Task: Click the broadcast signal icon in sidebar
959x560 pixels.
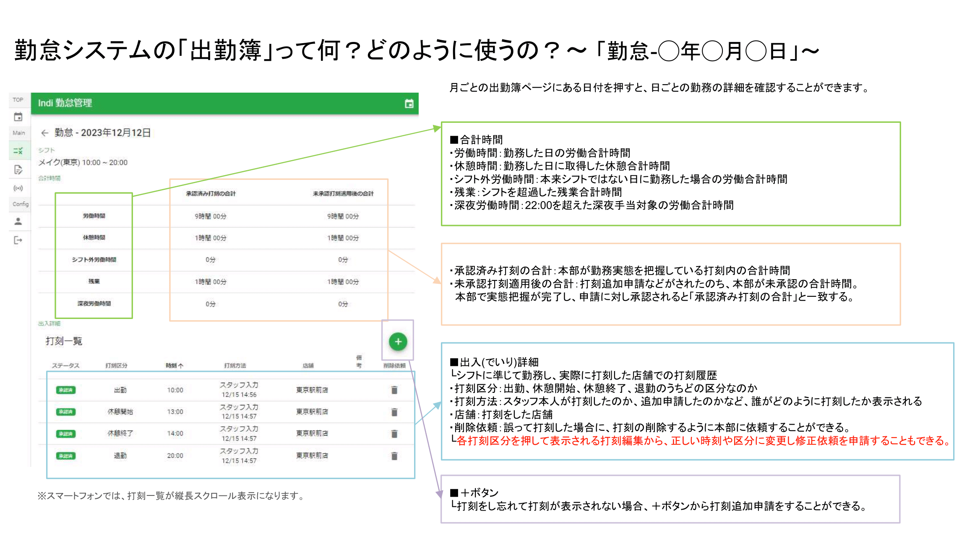Action: coord(18,188)
